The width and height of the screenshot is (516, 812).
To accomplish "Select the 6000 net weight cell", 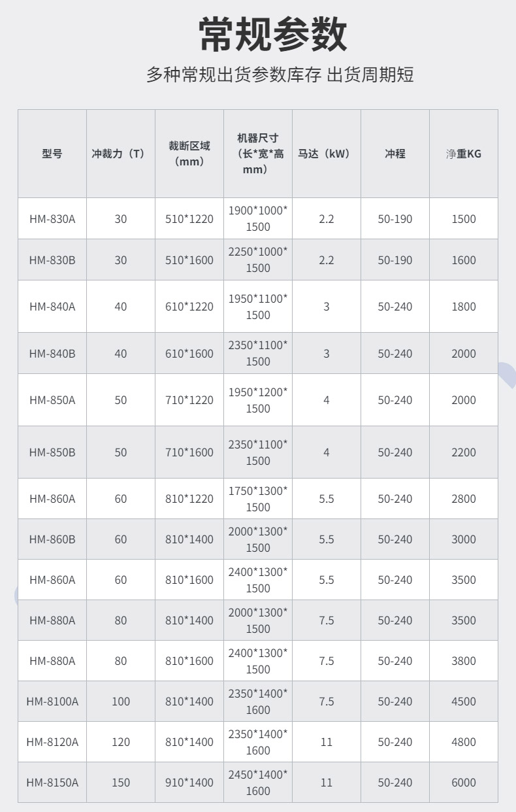I will pos(464,782).
